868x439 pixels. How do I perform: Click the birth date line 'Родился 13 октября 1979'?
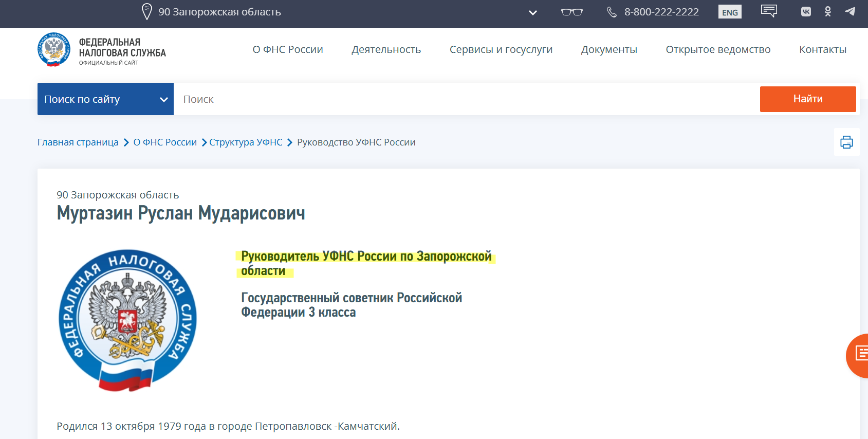tap(228, 426)
